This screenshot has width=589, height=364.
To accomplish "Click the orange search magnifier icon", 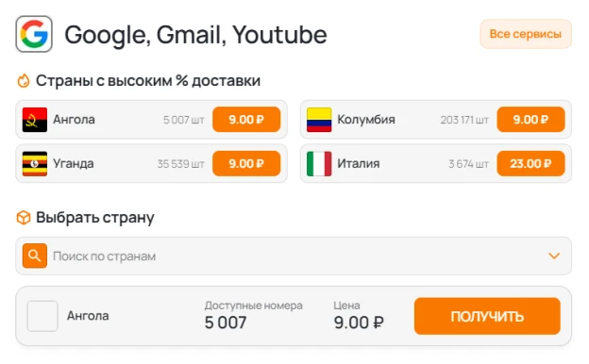I will pos(35,256).
